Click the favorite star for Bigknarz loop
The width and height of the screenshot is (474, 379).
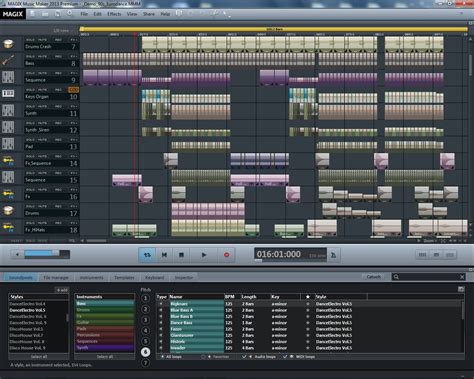click(x=308, y=304)
